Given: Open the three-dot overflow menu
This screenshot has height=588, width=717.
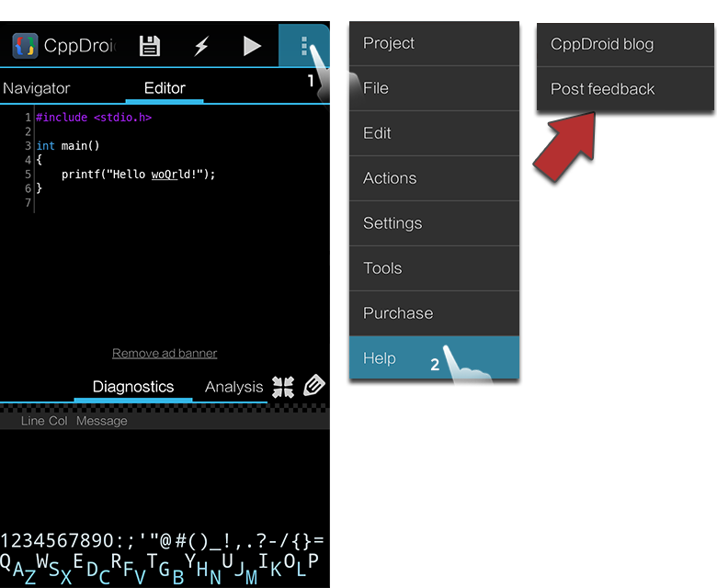Looking at the screenshot, I should click(303, 46).
